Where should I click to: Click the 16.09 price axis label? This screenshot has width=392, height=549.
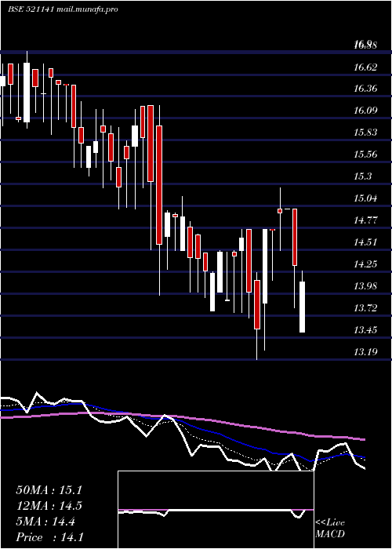click(x=365, y=111)
